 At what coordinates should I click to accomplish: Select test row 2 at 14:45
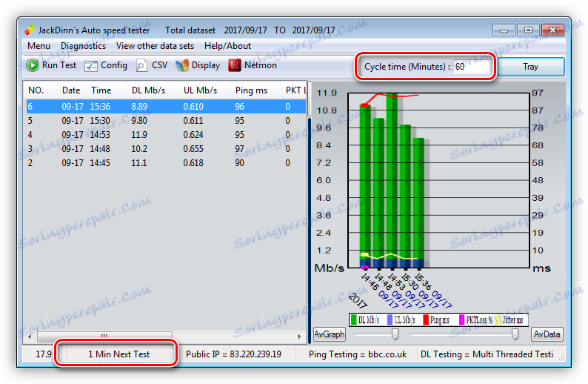pos(166,163)
